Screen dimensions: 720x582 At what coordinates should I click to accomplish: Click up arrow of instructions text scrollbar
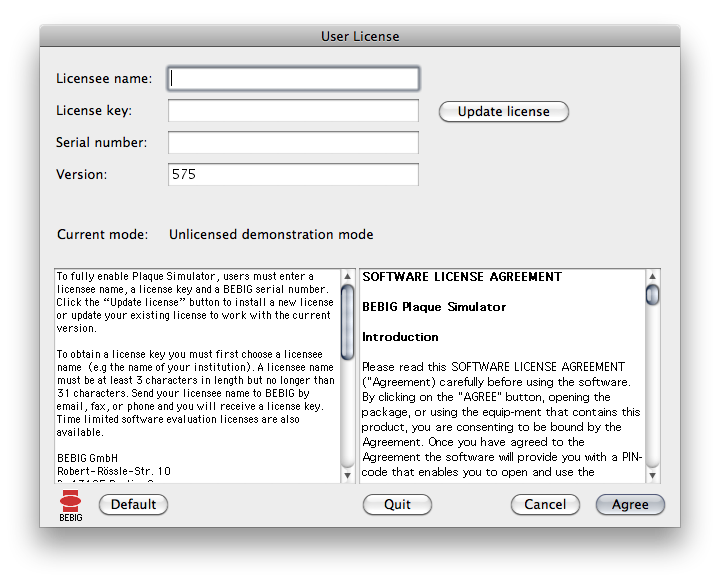348,276
